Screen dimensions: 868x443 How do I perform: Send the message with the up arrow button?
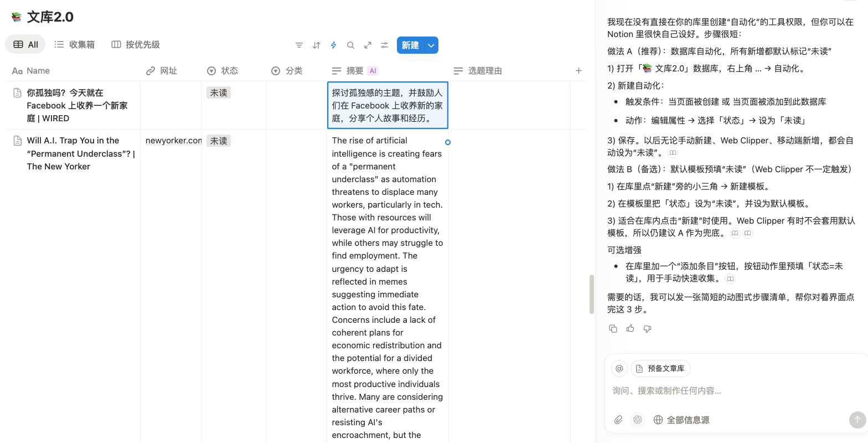pyautogui.click(x=857, y=420)
